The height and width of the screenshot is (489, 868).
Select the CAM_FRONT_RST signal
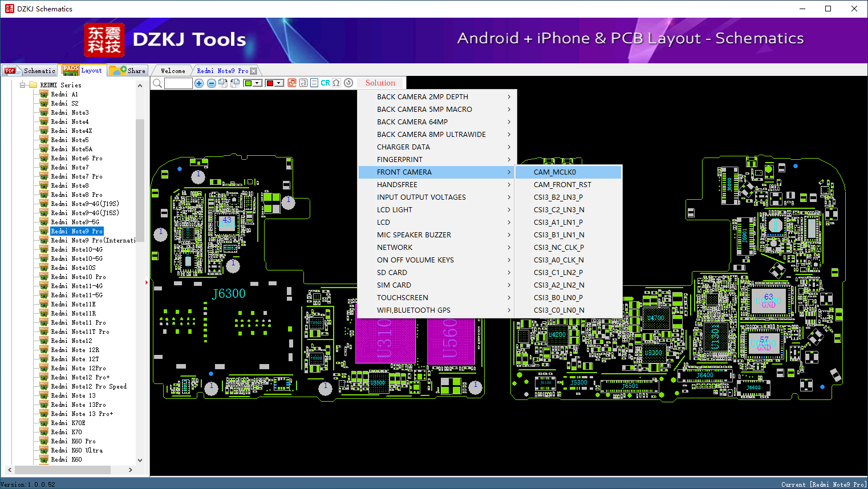coord(568,185)
